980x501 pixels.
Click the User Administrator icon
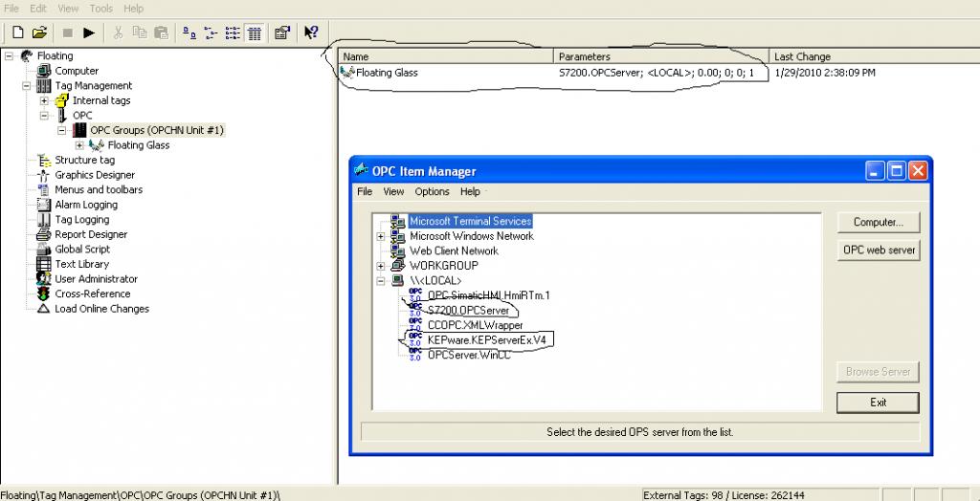[44, 278]
